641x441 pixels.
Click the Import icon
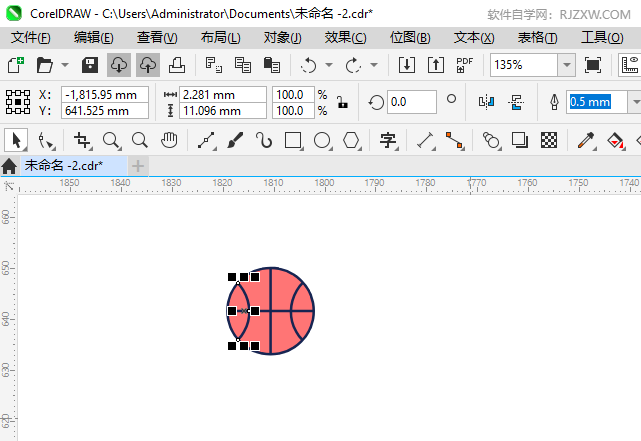point(407,65)
